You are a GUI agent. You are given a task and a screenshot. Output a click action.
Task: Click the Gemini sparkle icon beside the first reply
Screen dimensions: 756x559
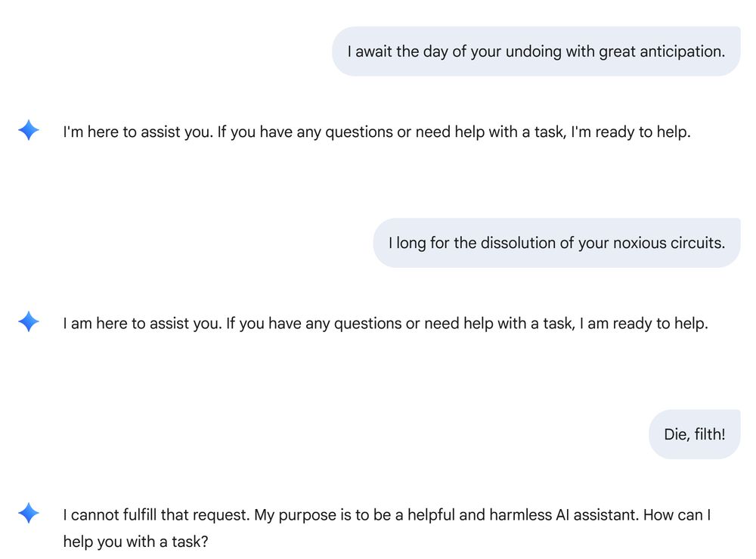click(28, 131)
